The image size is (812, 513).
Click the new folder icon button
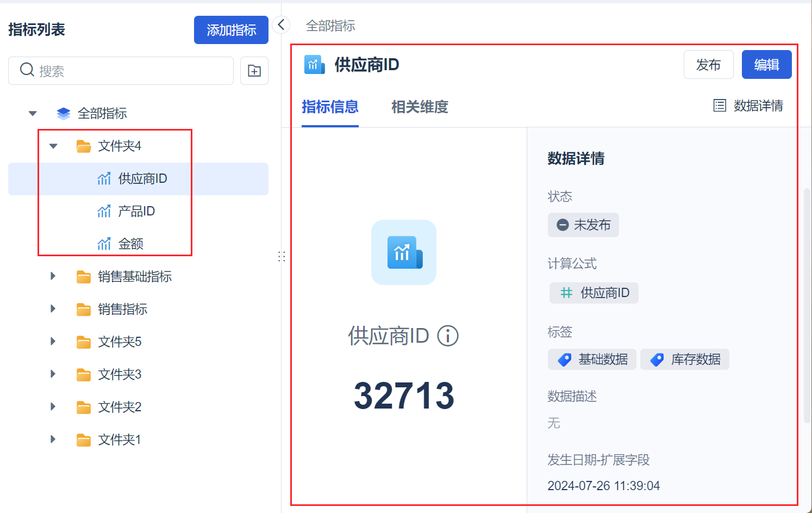click(x=254, y=71)
